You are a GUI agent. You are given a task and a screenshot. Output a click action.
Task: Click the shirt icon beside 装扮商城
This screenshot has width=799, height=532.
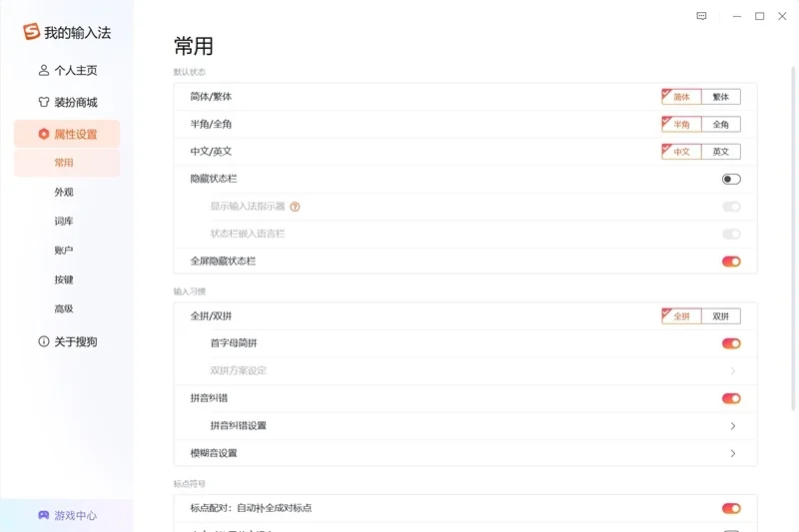click(44, 102)
